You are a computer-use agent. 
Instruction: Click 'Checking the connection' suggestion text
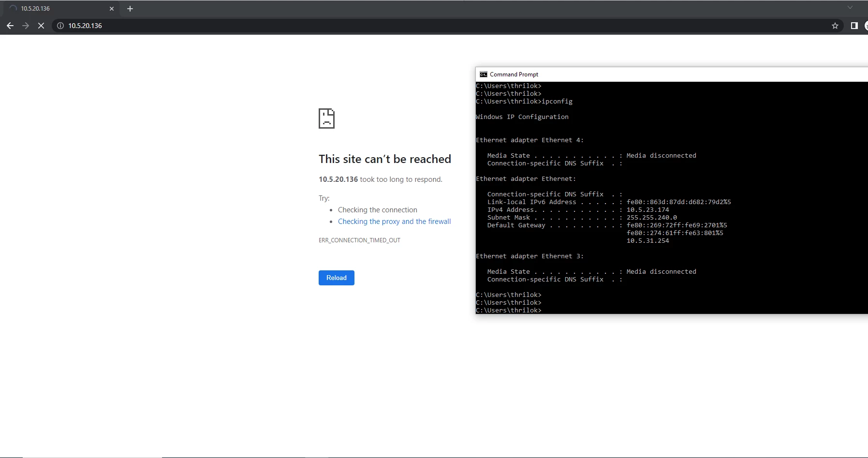coord(377,210)
